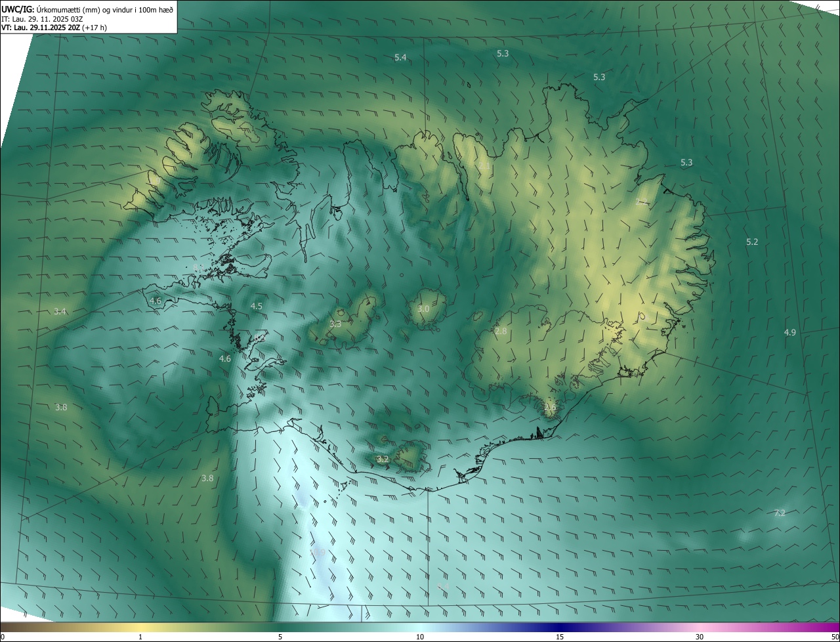Click the colorbar tick label 0
Image resolution: width=840 pixels, height=642 pixels.
coord(2,637)
